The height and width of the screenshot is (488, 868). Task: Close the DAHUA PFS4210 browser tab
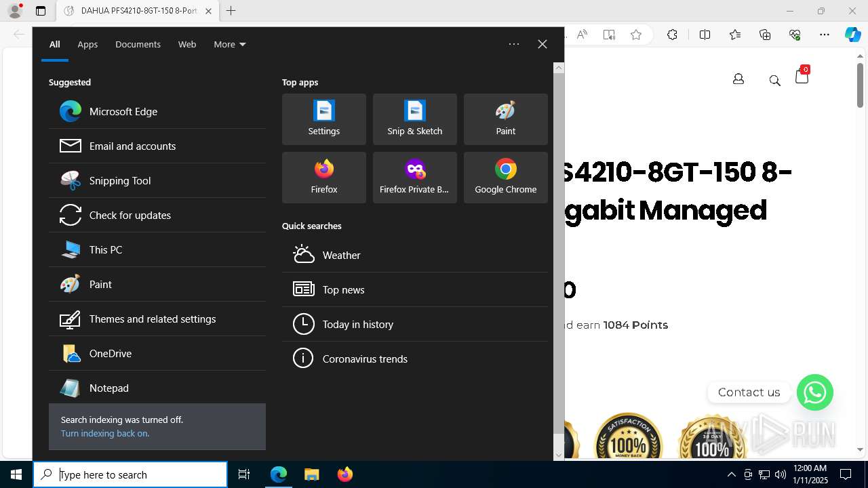pos(208,11)
